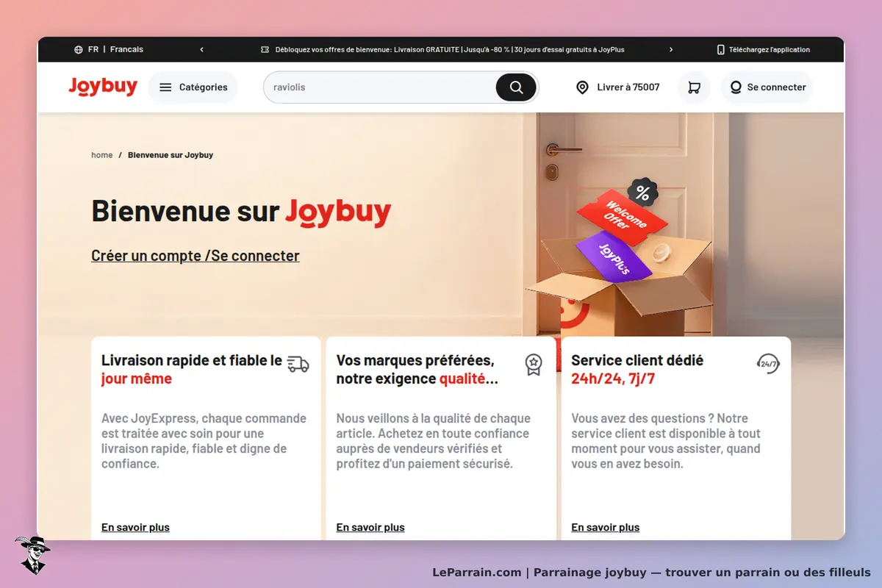
Task: Click the paiement sécurisé description paragraph
Action: tap(433, 441)
